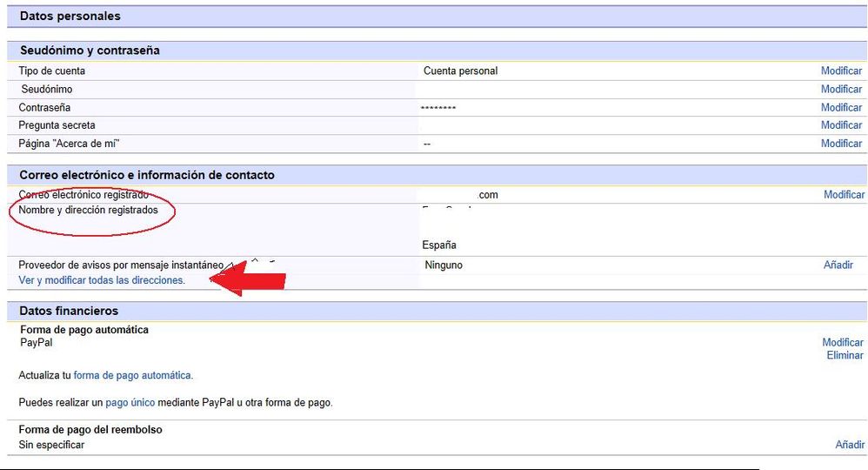The width and height of the screenshot is (868, 470).
Task: Click the Seudónimo y contraseña section header
Action: (90, 50)
